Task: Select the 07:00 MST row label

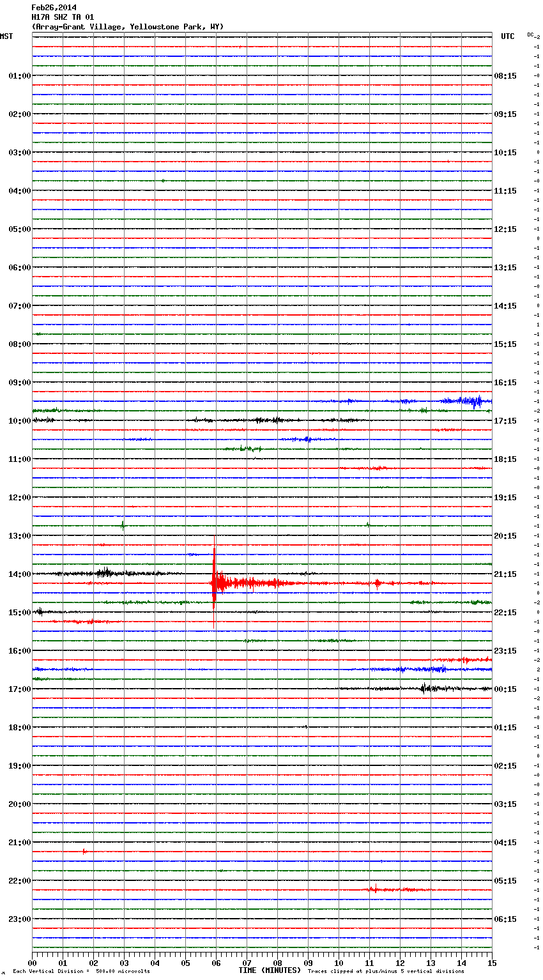Action: pyautogui.click(x=19, y=305)
